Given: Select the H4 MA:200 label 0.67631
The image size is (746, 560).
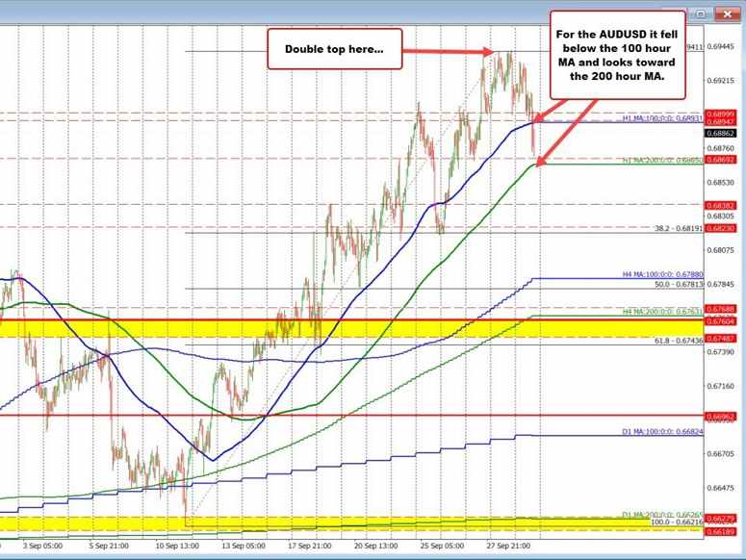Looking at the screenshot, I should (663, 312).
